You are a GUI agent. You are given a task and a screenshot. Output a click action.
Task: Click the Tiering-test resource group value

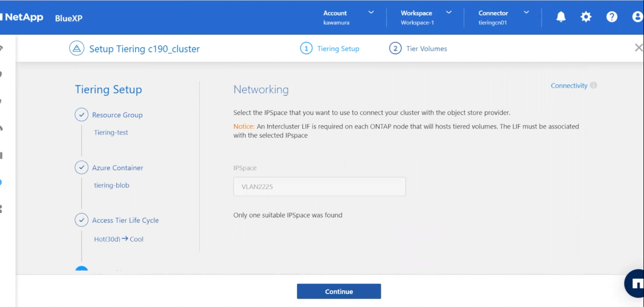(111, 133)
